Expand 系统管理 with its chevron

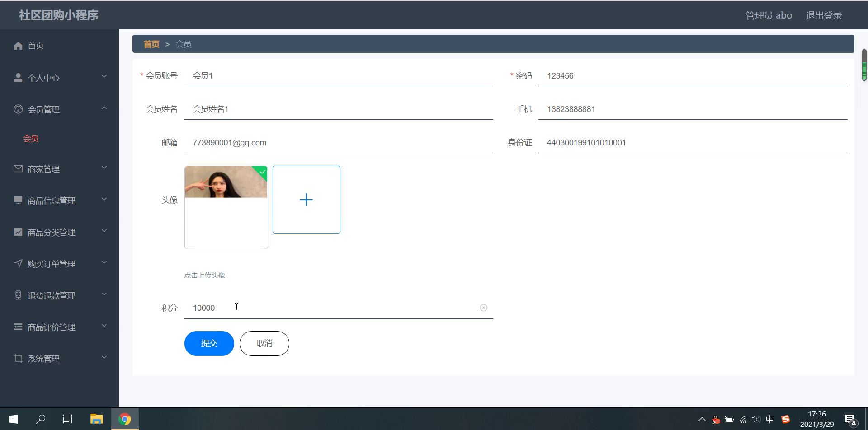104,357
